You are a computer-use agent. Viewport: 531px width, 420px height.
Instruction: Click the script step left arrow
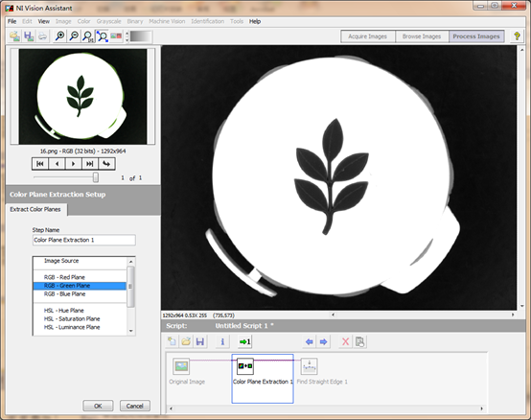(310, 341)
